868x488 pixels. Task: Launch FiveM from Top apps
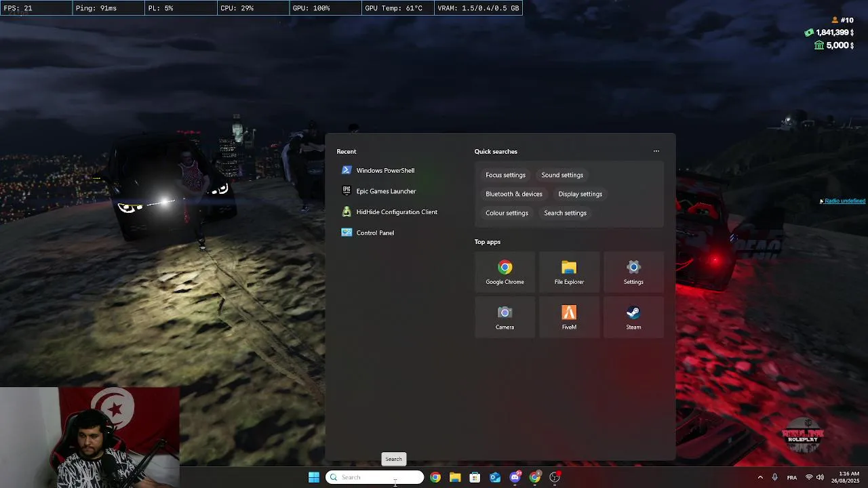pyautogui.click(x=569, y=318)
